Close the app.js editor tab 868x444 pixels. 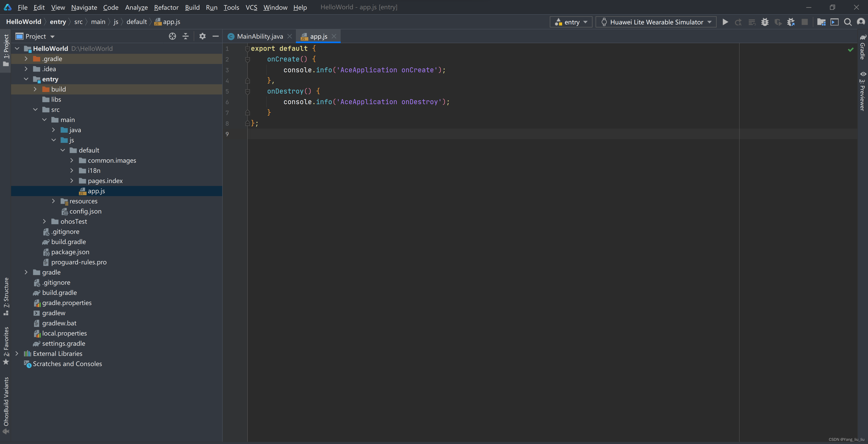[334, 36]
